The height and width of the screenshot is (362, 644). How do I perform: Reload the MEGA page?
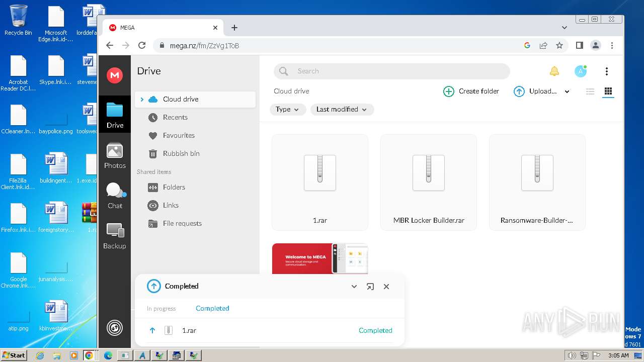pyautogui.click(x=142, y=45)
